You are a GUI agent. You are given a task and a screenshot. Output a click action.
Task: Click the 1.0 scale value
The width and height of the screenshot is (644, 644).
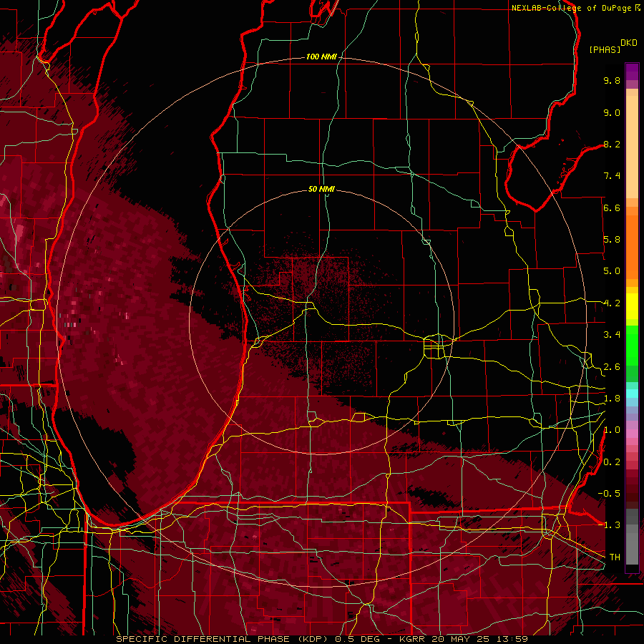click(x=612, y=430)
